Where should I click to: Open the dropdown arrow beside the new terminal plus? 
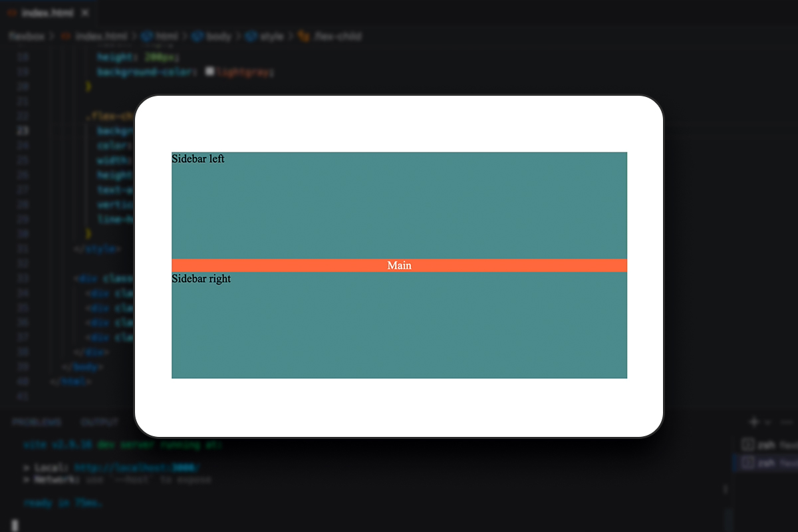pyautogui.click(x=767, y=422)
